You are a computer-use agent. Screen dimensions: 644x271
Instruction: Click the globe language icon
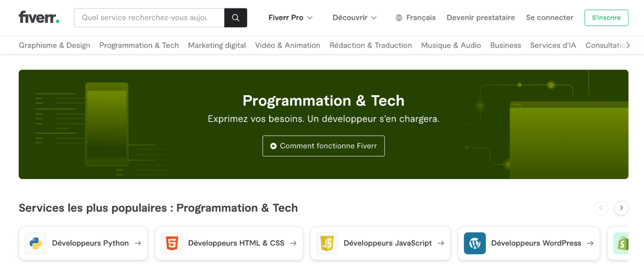(399, 18)
